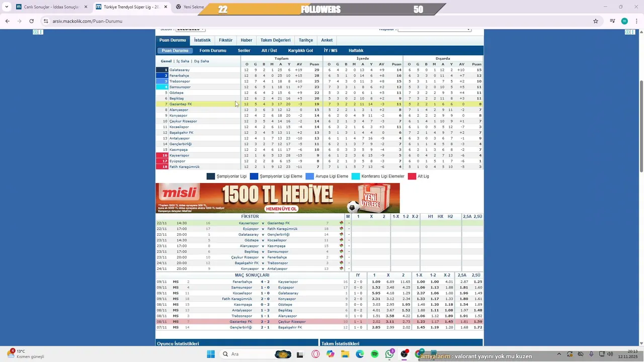Select the İY / MS sub-tab
644x362 pixels.
331,51
